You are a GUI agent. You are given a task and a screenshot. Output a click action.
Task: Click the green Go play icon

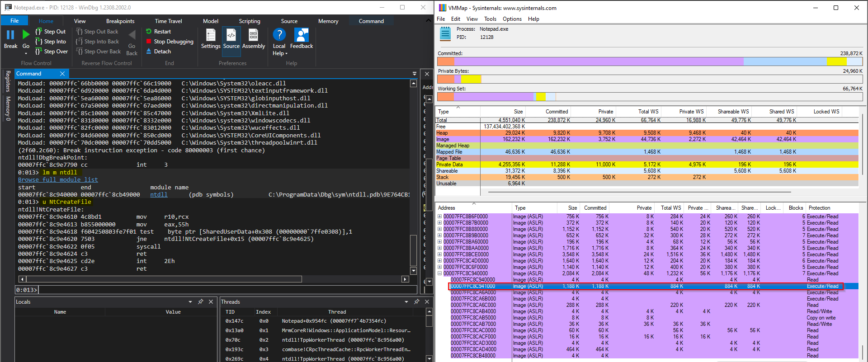point(26,34)
